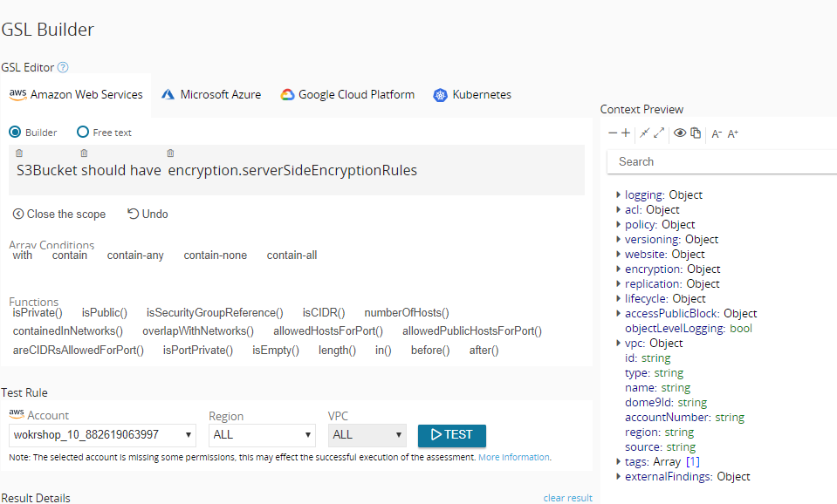837x504 pixels.
Task: Insert the allowedPublicHostsForPort() function
Action: click(472, 331)
